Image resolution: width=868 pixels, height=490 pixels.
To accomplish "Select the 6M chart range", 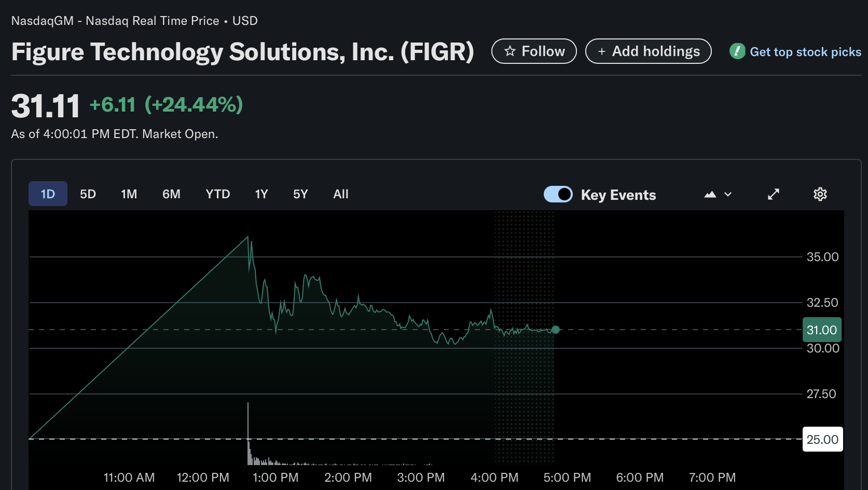I will (x=171, y=194).
